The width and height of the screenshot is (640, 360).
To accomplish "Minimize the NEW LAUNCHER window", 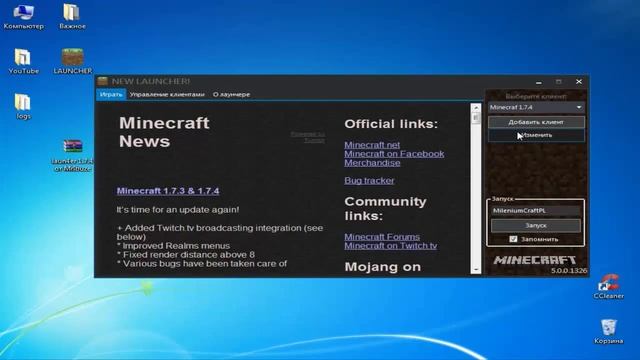I will point(539,82).
